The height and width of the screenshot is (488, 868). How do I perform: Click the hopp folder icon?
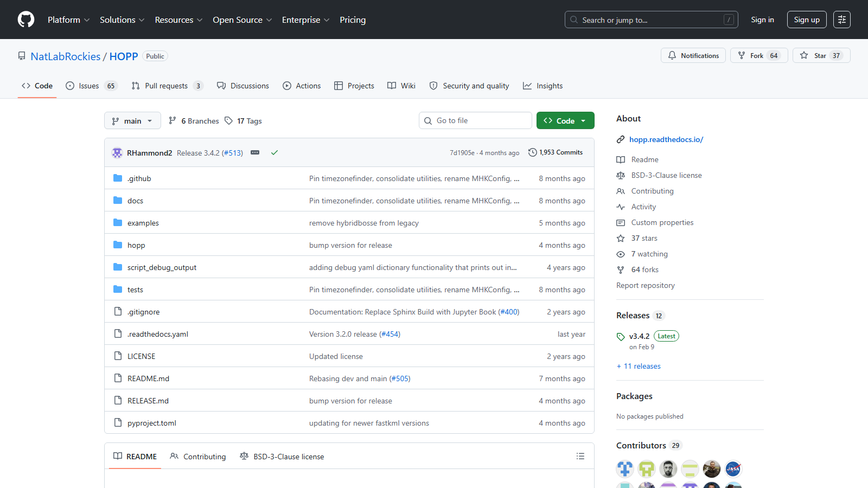(118, 245)
